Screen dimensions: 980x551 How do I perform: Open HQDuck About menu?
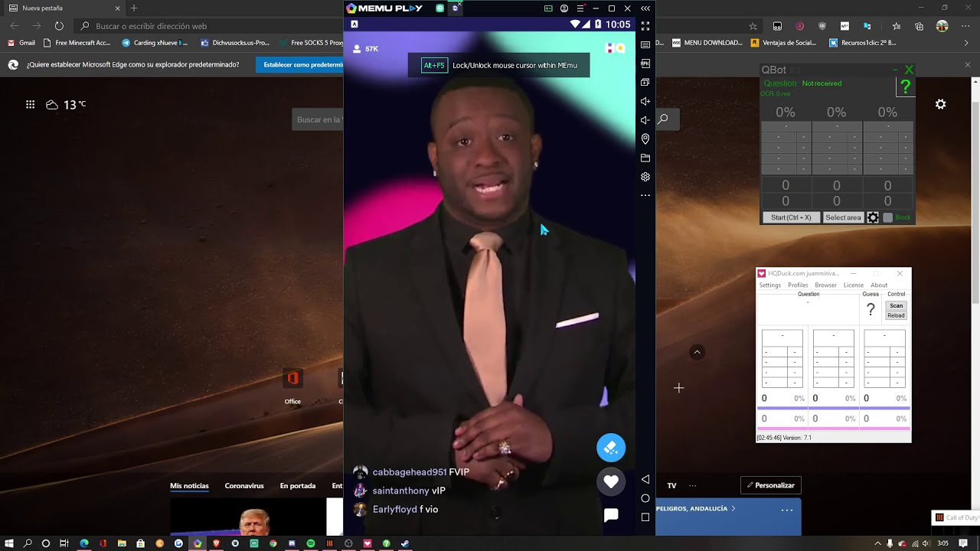coord(879,285)
